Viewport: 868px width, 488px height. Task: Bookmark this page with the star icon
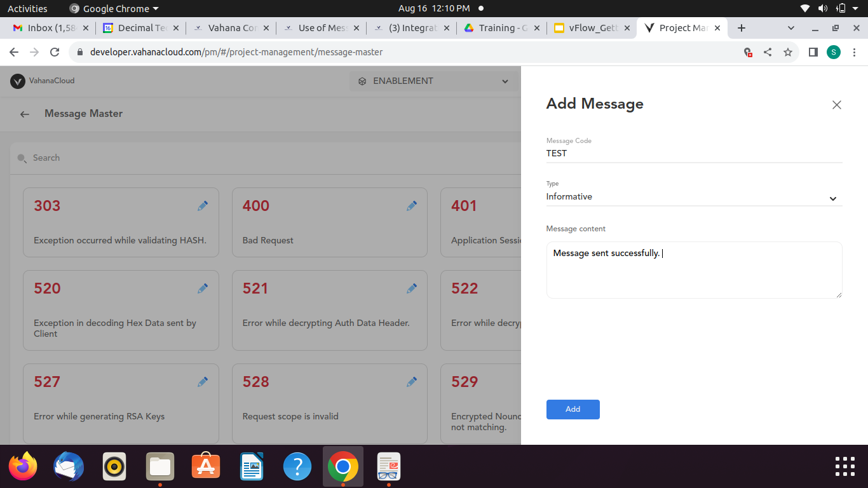788,52
